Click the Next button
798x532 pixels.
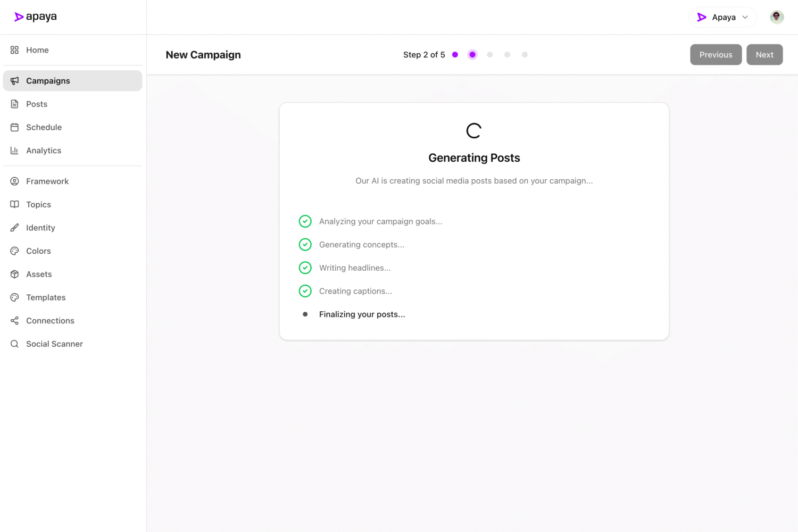[764, 54]
